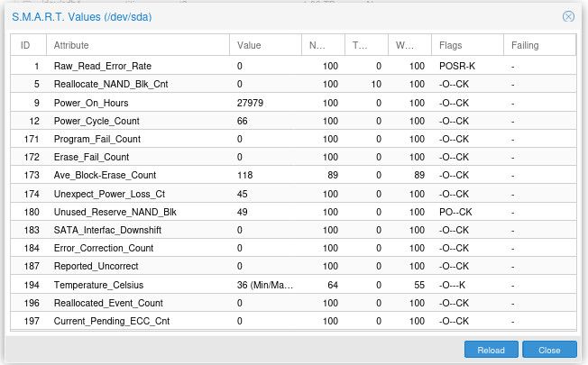The height and width of the screenshot is (365, 588).
Task: Click the Flags column header
Action: click(x=467, y=45)
